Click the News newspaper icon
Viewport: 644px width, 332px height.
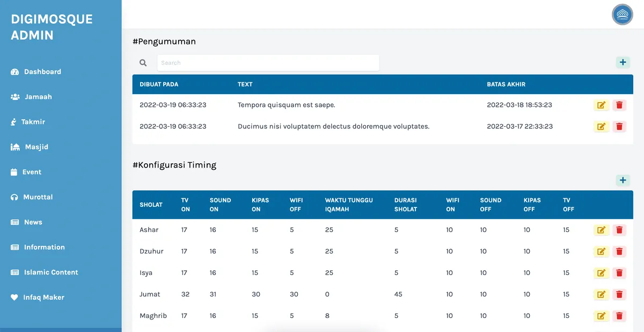15,222
